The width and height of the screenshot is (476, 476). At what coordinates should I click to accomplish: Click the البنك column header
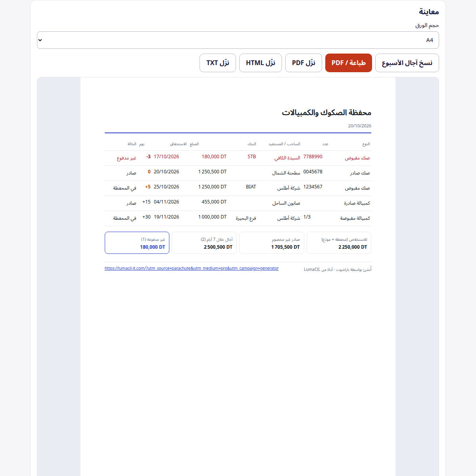coord(252,144)
